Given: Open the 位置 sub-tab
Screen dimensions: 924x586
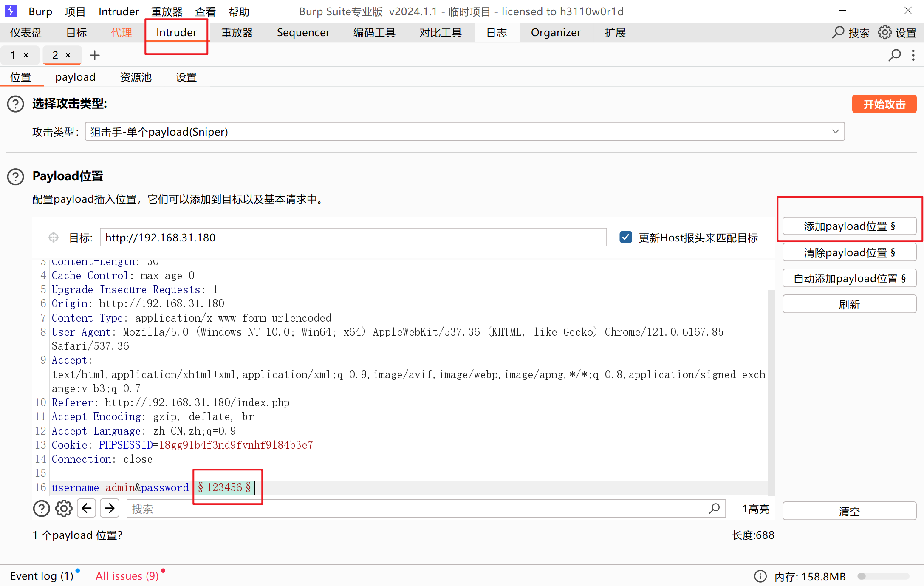Looking at the screenshot, I should [x=21, y=77].
